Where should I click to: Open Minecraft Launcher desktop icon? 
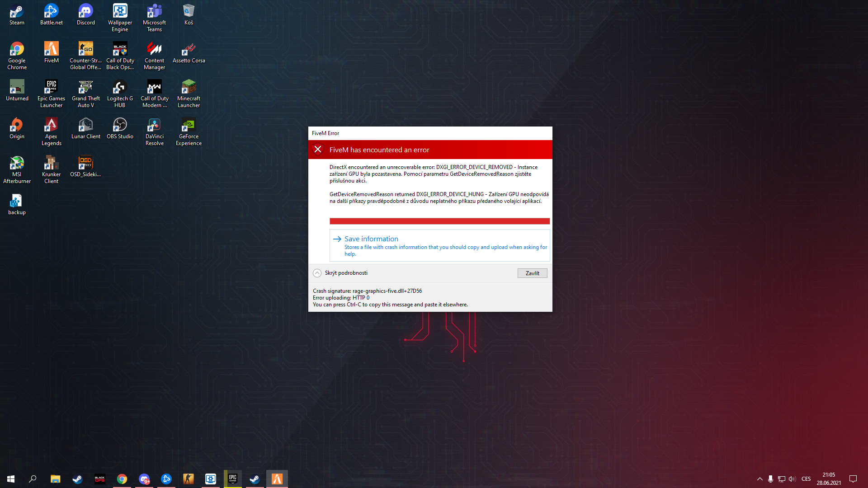189,94
